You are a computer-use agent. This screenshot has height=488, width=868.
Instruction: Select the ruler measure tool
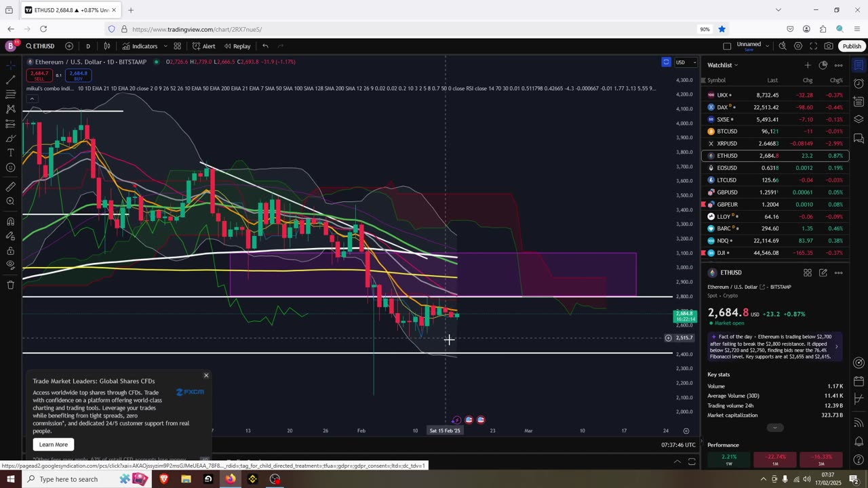(x=10, y=186)
